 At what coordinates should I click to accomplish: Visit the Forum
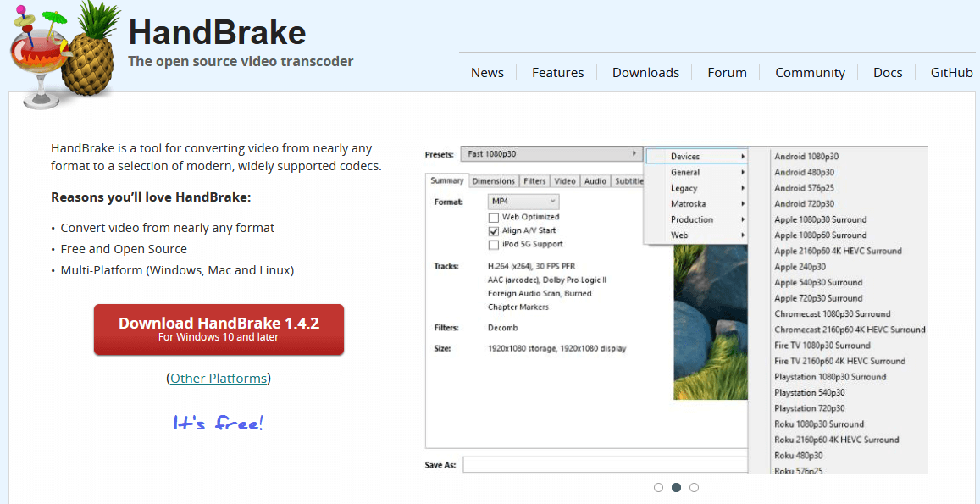point(727,73)
